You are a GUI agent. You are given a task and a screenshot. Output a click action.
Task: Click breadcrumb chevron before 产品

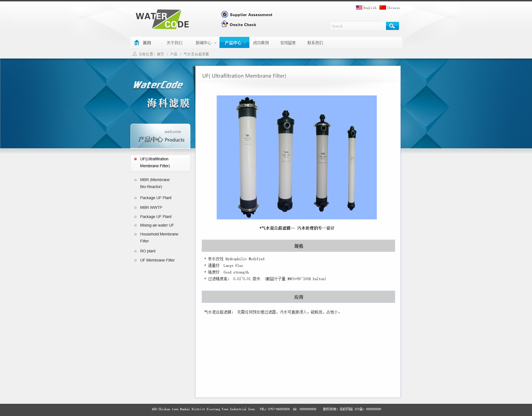(167, 54)
